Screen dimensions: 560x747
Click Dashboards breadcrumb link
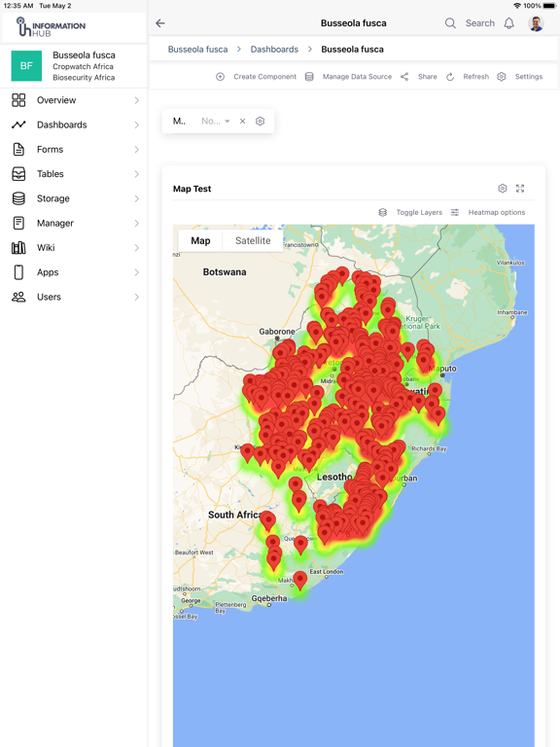coord(274,49)
